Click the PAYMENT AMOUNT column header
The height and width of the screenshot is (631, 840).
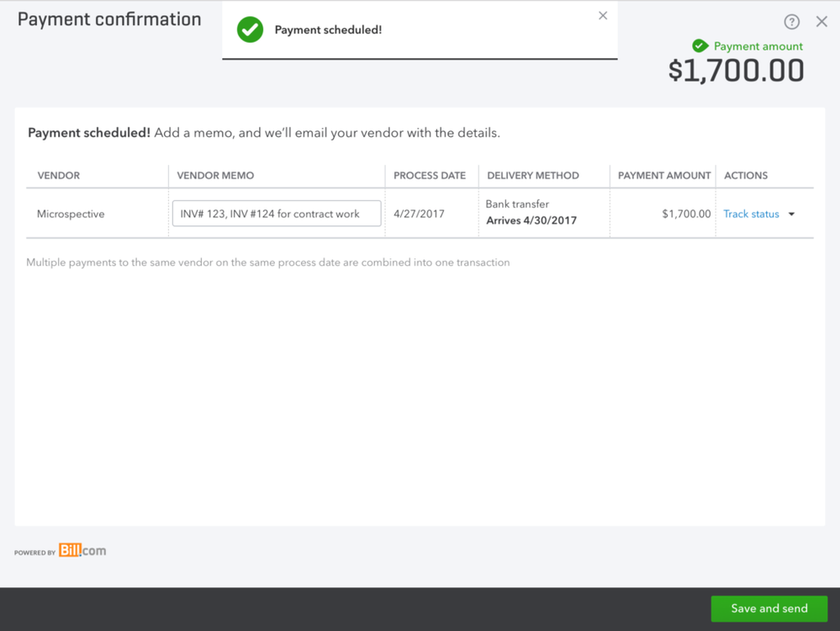coord(663,175)
